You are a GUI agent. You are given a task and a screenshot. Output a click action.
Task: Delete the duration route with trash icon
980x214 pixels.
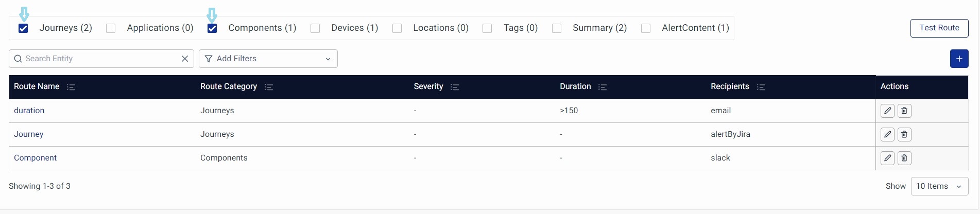[x=904, y=111]
